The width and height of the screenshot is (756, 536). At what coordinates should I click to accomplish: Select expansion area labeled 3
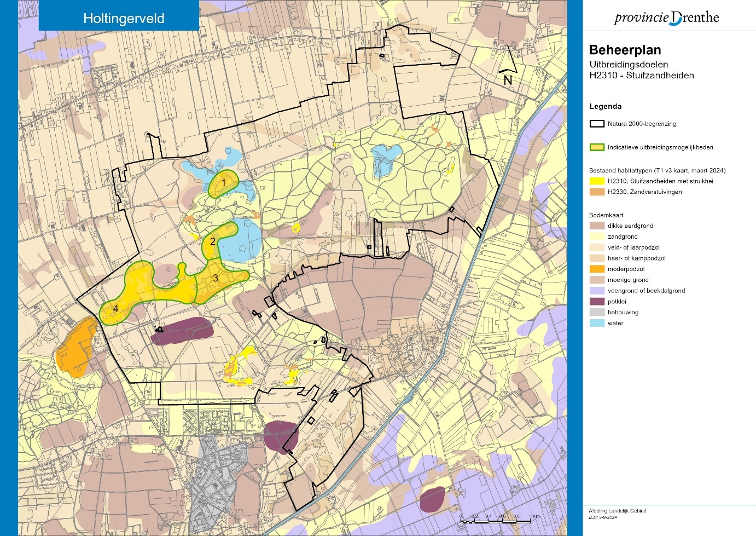216,278
